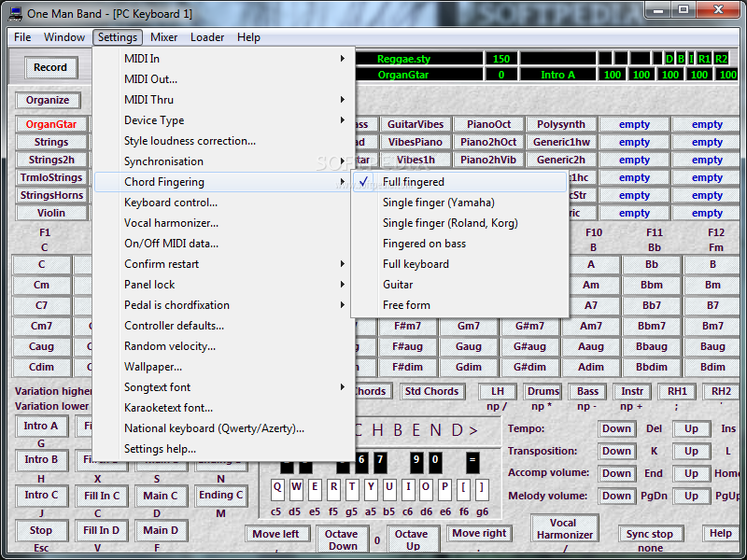
Task: Raise transposition with the Up button
Action: (691, 451)
